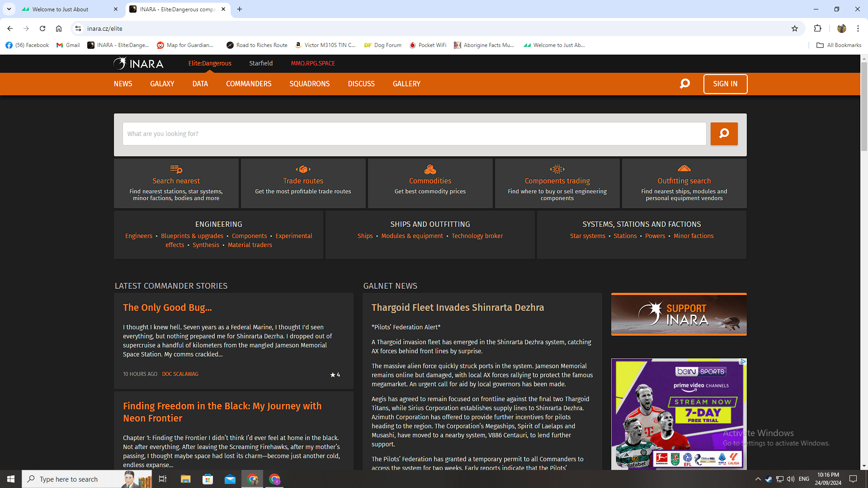868x488 pixels.
Task: Open the GALAXY menu
Action: (x=162, y=84)
